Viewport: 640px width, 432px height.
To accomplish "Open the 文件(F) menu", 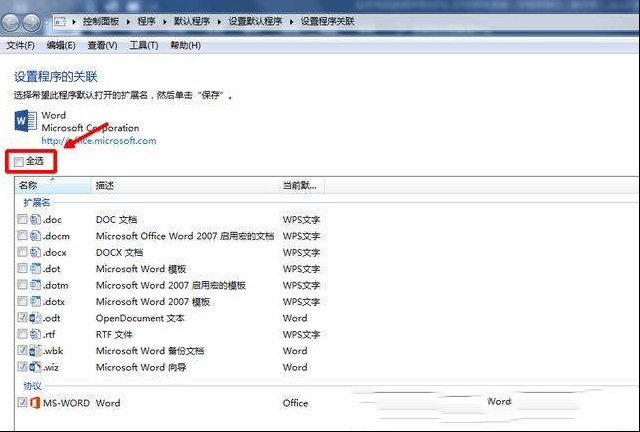I will click(20, 45).
